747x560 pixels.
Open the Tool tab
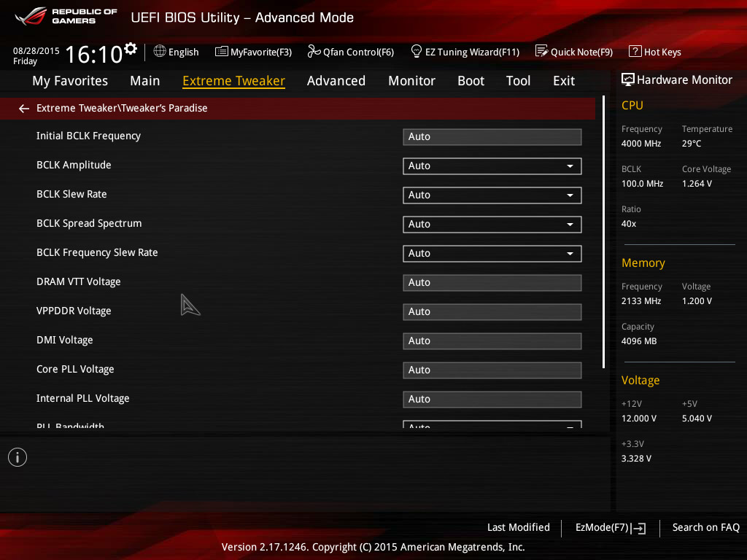pyautogui.click(x=519, y=81)
